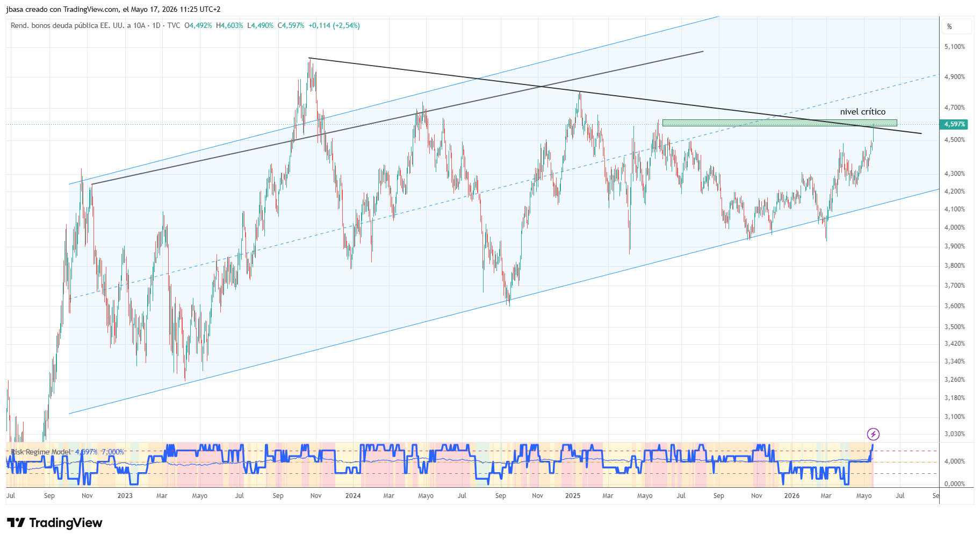This screenshot has height=541, width=980.
Task: Click the 3,600% price axis label
Action: pyautogui.click(x=955, y=306)
